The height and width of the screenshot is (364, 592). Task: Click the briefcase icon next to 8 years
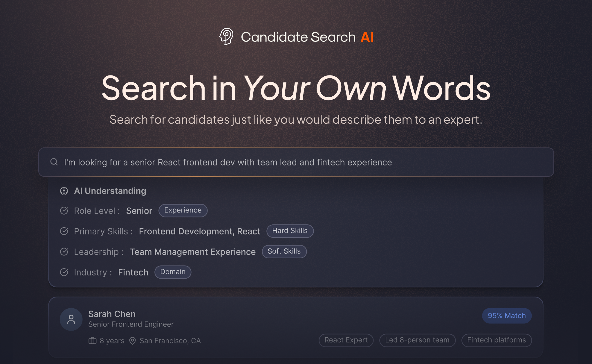point(92,340)
